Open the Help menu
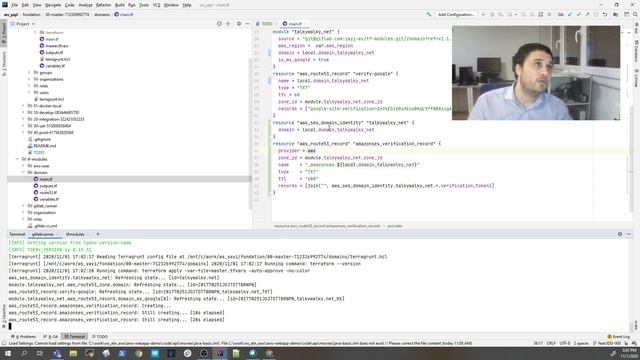The height and width of the screenshot is (360, 640). click(187, 5)
